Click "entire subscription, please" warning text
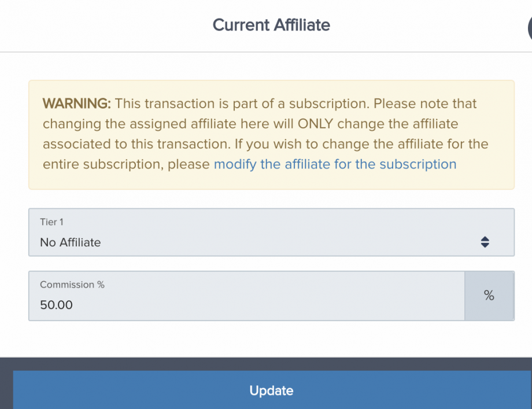Viewport: 532px width, 409px height. point(126,164)
